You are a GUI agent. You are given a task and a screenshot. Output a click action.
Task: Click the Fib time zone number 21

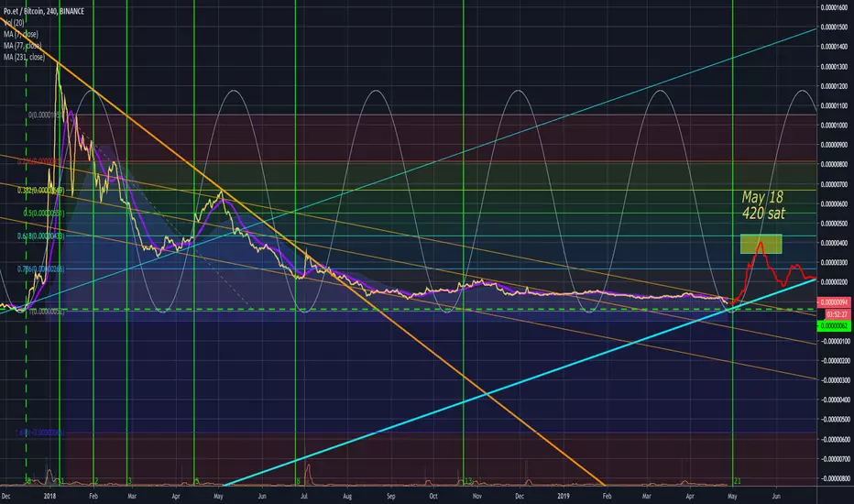pos(738,481)
